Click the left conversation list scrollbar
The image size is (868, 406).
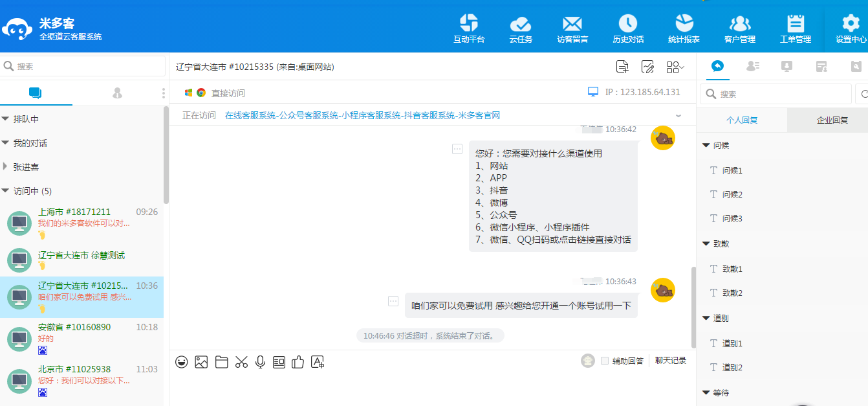click(x=166, y=155)
